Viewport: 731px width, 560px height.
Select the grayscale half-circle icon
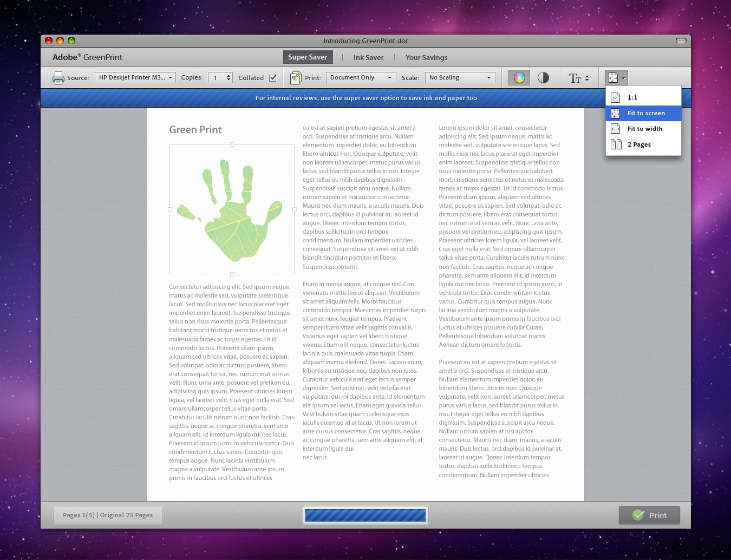(x=543, y=77)
